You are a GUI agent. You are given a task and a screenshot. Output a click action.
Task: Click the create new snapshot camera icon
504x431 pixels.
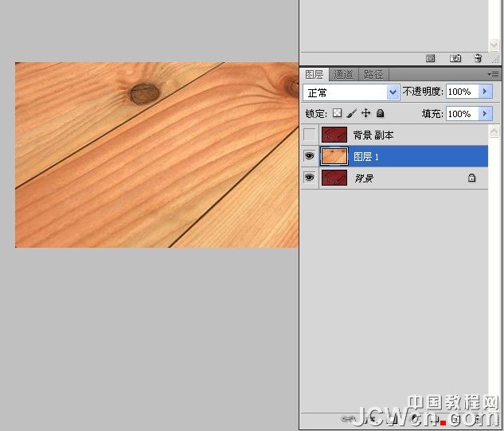(455, 58)
